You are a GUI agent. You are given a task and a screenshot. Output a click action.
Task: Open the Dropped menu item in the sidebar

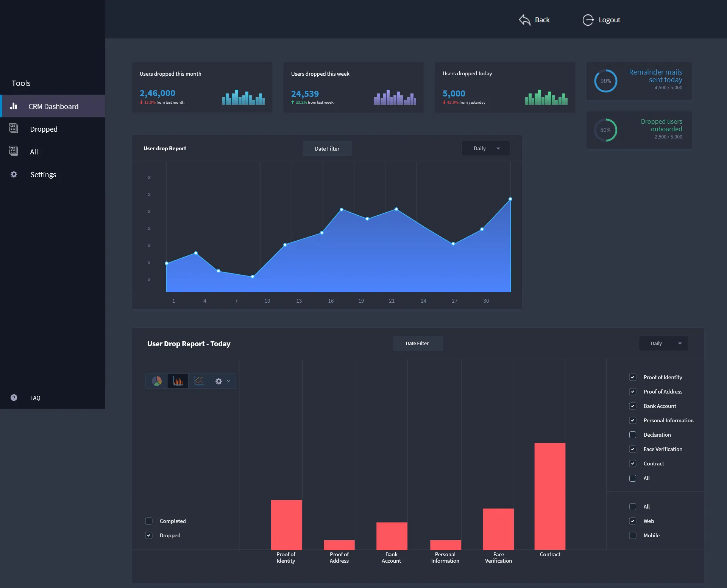tap(44, 129)
